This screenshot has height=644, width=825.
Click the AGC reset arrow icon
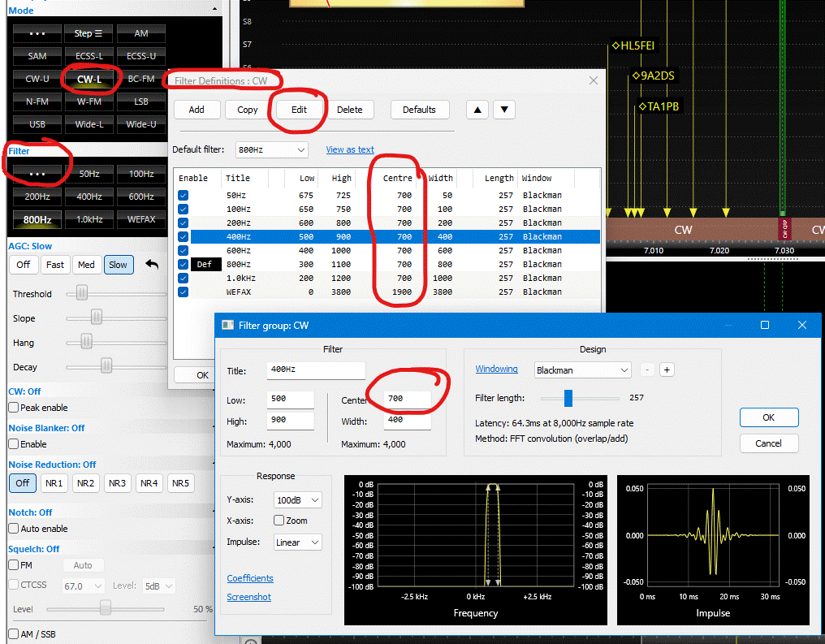point(152,265)
